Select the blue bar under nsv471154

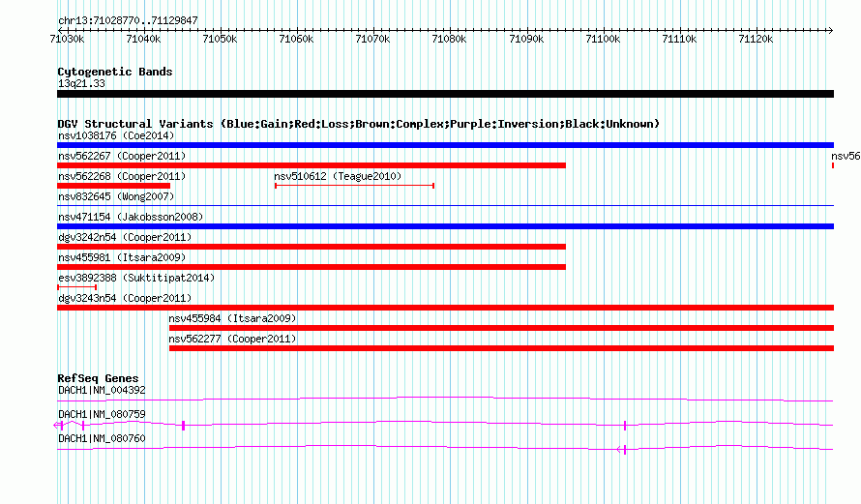click(445, 226)
